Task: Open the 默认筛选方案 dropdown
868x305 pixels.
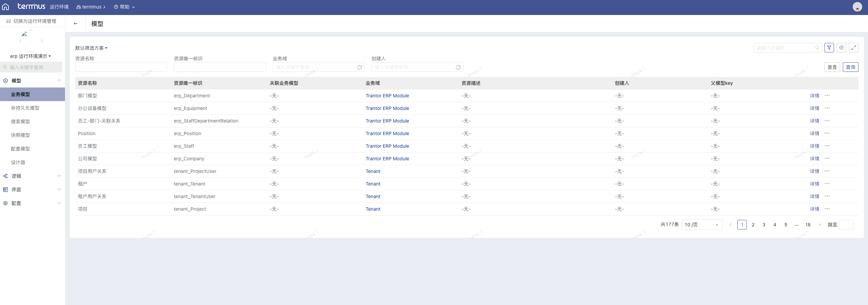Action: click(91, 48)
